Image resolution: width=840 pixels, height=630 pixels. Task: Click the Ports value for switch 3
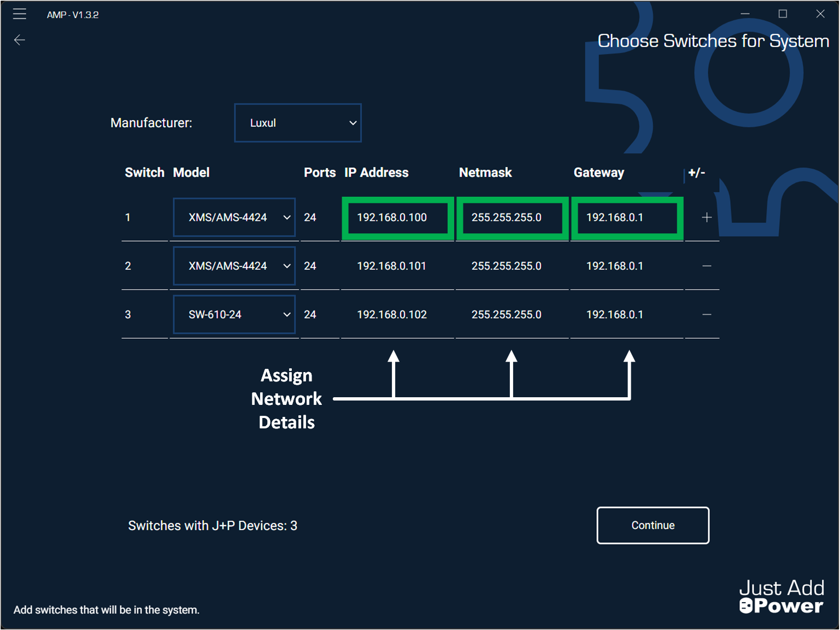(x=310, y=315)
